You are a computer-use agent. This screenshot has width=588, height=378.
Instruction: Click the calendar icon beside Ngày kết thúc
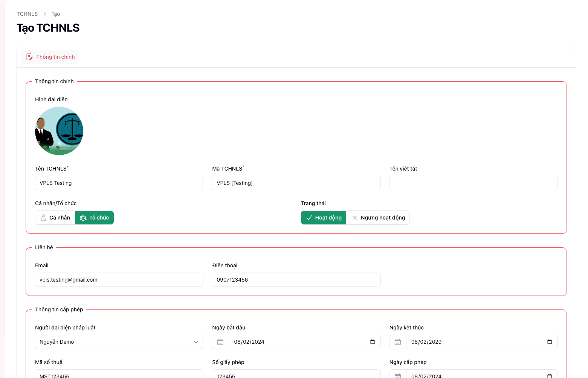[398, 342]
